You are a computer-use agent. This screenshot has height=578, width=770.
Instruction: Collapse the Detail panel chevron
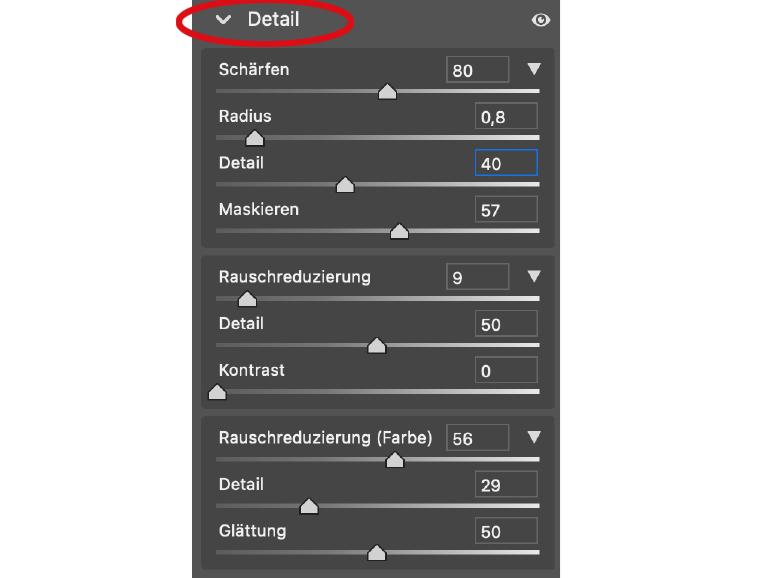pos(223,20)
